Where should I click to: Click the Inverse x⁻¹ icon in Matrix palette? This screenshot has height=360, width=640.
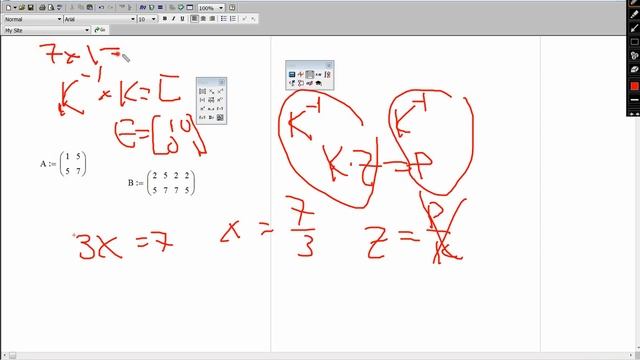point(220,91)
